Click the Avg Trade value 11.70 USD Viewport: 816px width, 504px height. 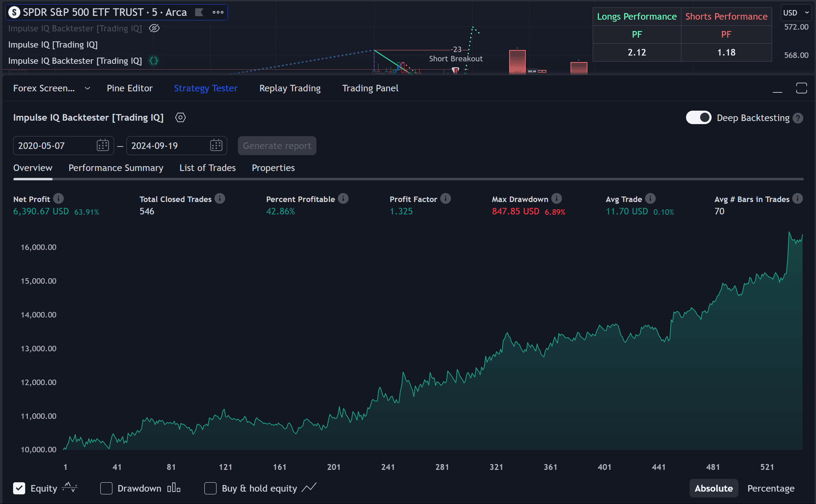(x=627, y=211)
